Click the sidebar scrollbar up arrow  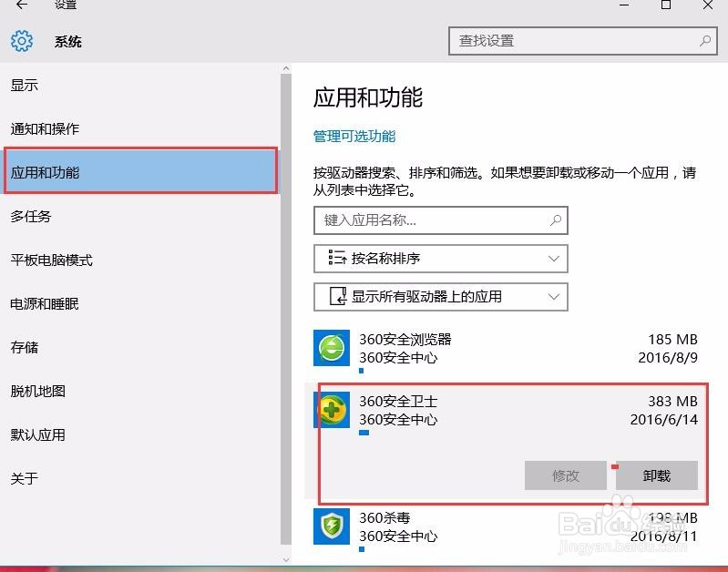(x=286, y=68)
